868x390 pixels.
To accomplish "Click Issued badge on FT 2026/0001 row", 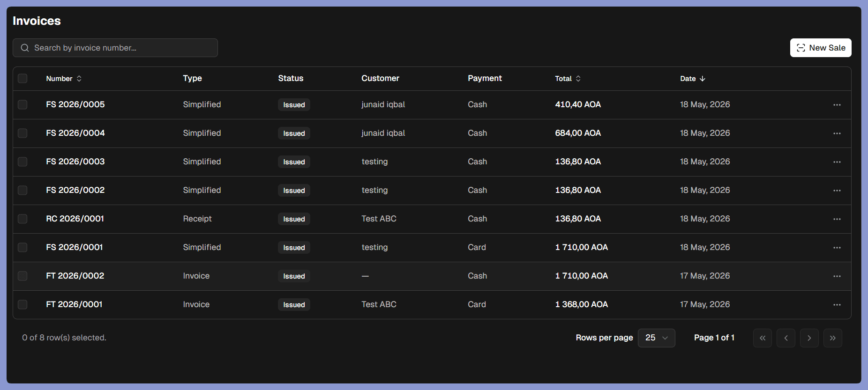I will click(x=294, y=305).
